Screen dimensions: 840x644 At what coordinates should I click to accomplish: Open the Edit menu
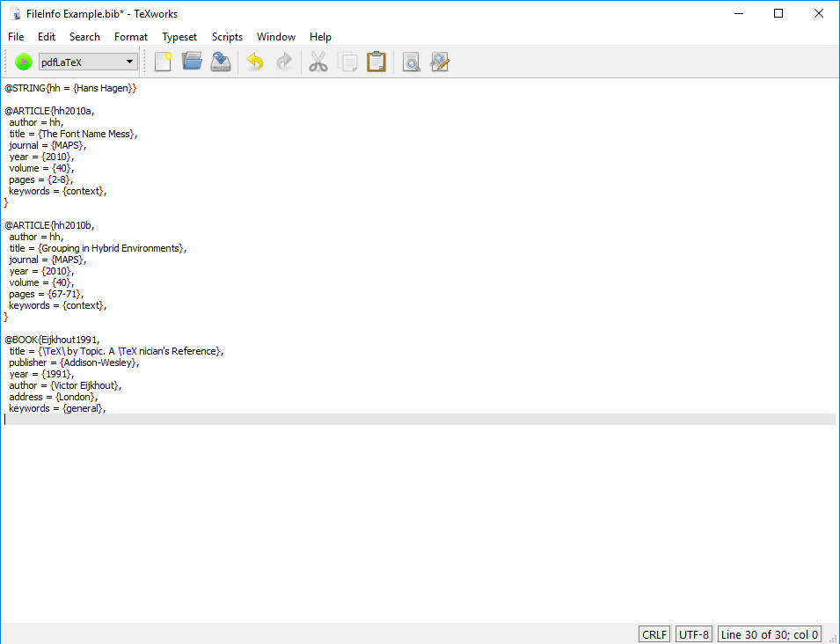tap(47, 37)
